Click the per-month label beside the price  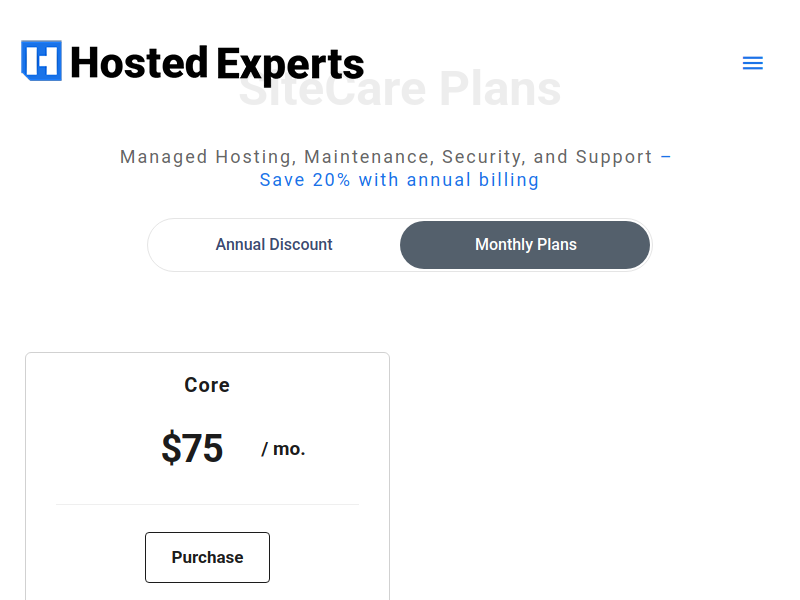coord(283,449)
